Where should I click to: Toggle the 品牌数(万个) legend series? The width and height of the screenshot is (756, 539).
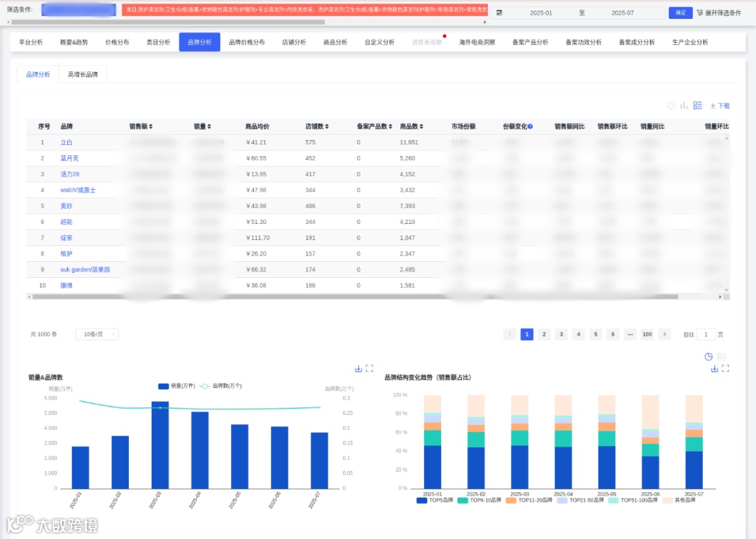(x=220, y=386)
